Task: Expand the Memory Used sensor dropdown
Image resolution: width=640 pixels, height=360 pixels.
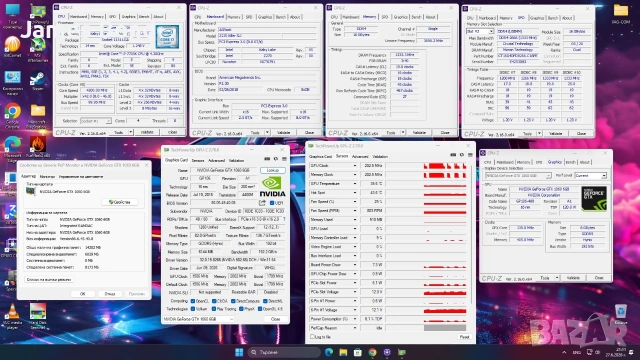Action: coord(355,220)
